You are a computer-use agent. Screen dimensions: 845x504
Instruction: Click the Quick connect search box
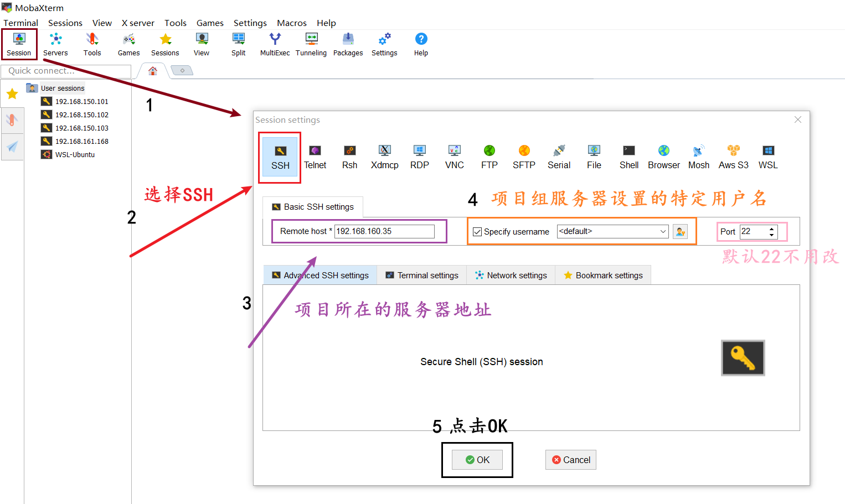click(66, 71)
